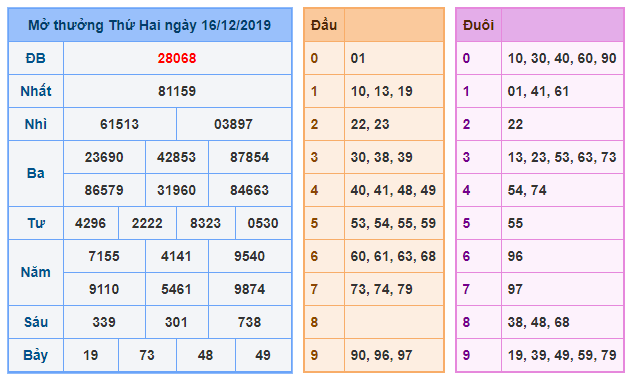Click Đầu value '73, 74, 79'
Screen dimensions: 634x382
click(382, 289)
